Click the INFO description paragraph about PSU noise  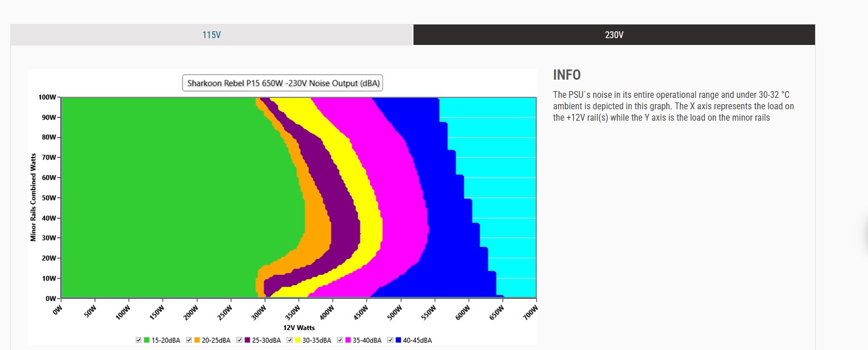tap(673, 106)
